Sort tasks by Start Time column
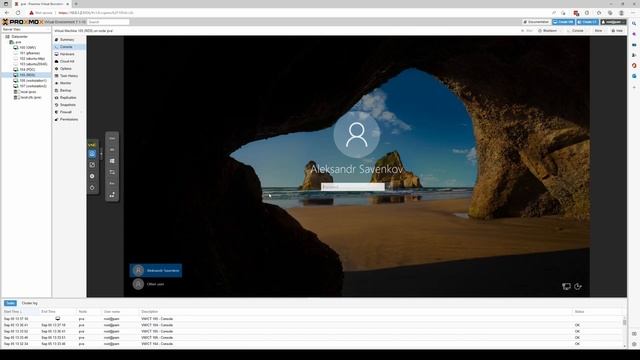Viewport: 640px width, 360px height. coord(20,311)
